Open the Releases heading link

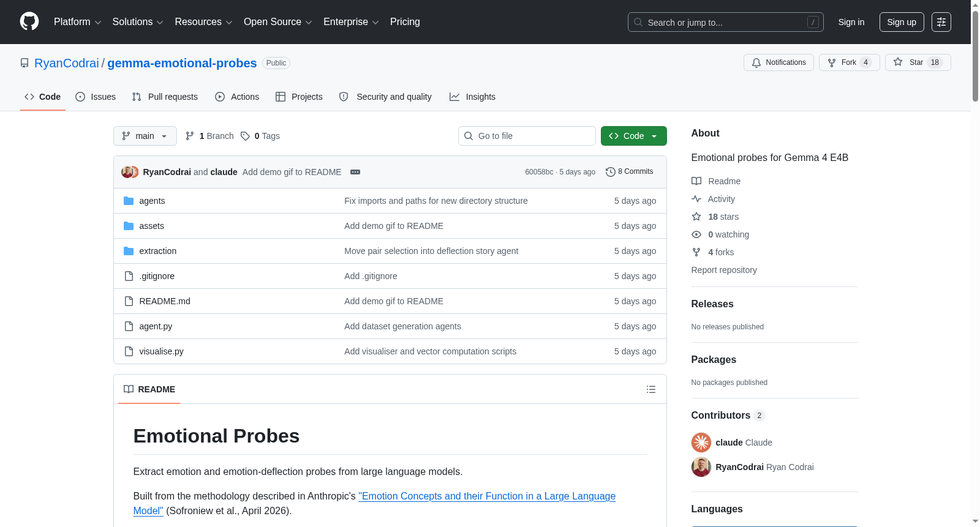[712, 304]
